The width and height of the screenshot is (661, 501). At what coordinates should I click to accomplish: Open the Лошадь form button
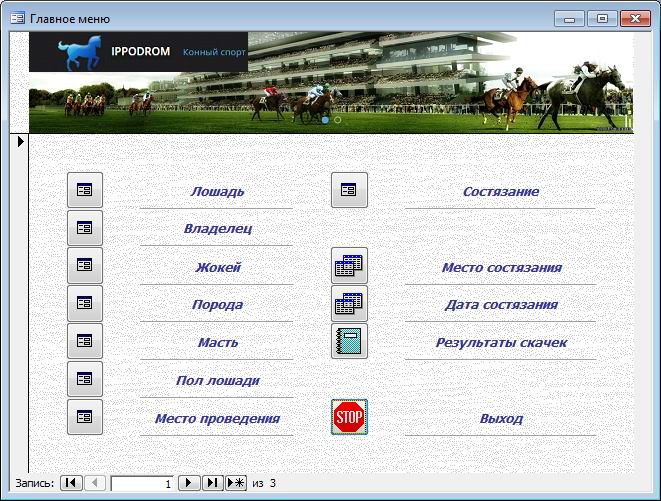[x=85, y=190]
